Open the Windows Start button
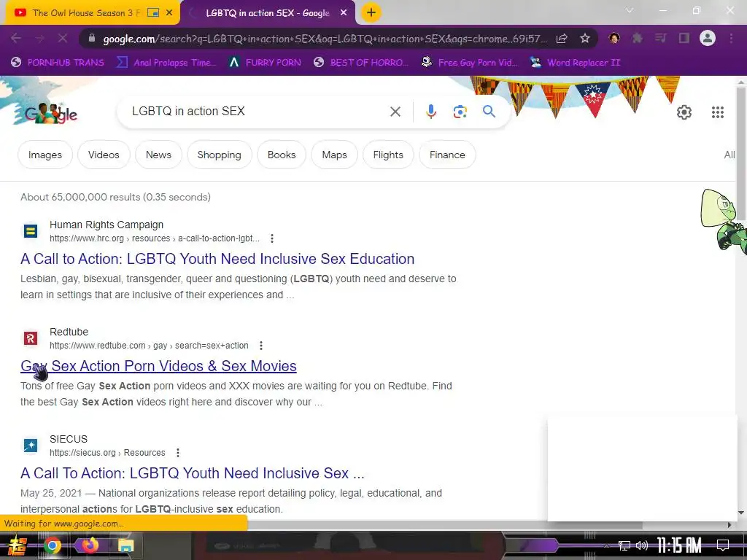Screen dimensions: 747x560 click(17, 545)
